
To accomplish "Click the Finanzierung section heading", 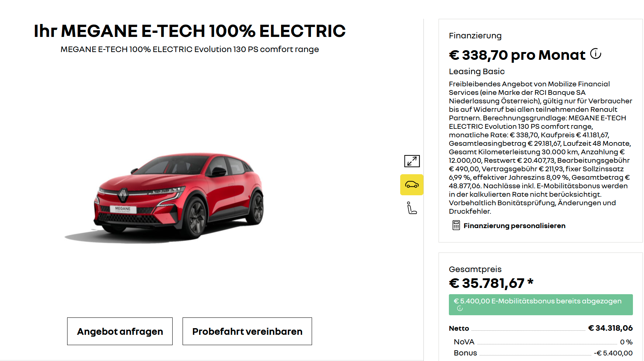I will pyautogui.click(x=475, y=36).
